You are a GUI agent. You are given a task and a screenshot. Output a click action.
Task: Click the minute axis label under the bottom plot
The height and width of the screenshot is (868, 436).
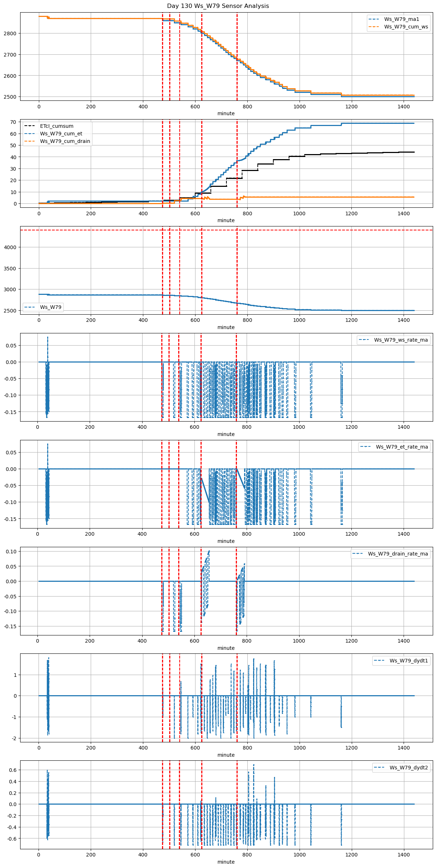pos(226,862)
